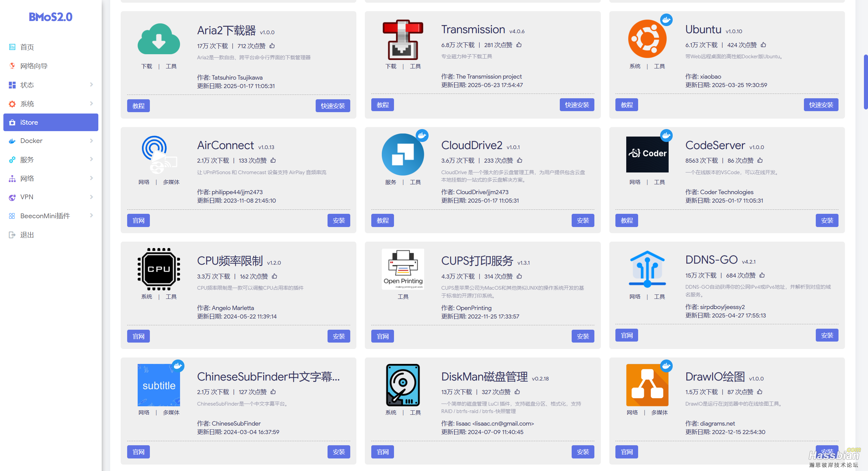868x471 pixels.
Task: Like Ubuntu with thumbs-up icon
Action: tap(763, 45)
